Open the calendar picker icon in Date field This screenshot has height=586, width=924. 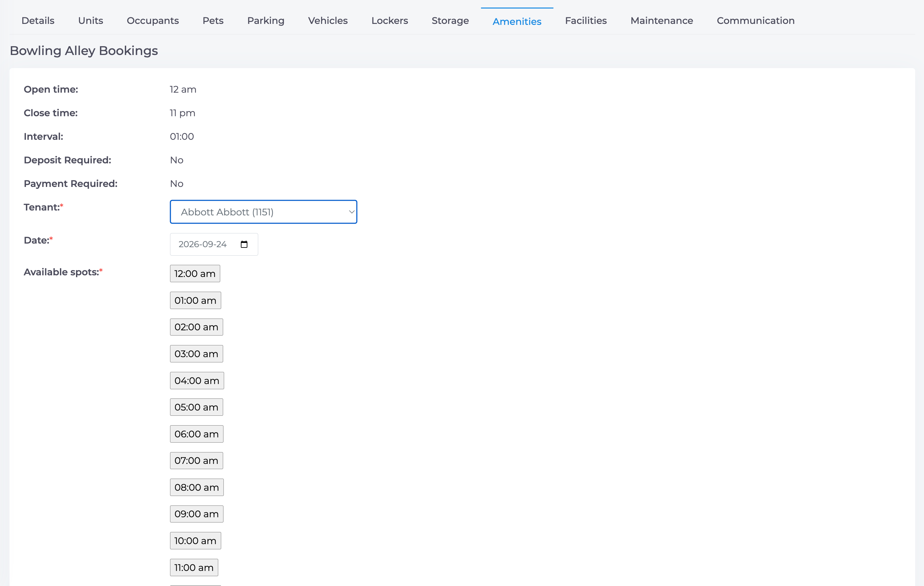pos(244,244)
